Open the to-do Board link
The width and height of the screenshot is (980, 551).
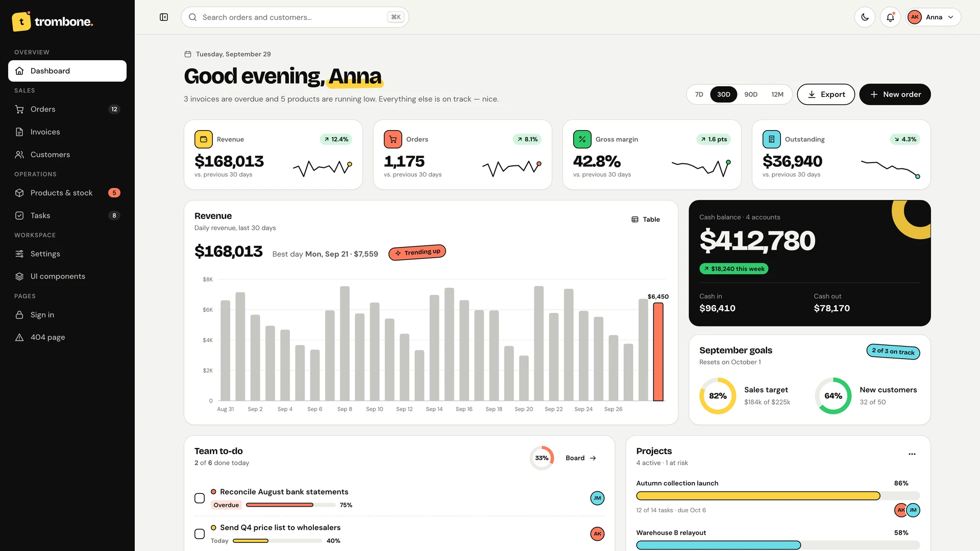point(581,458)
